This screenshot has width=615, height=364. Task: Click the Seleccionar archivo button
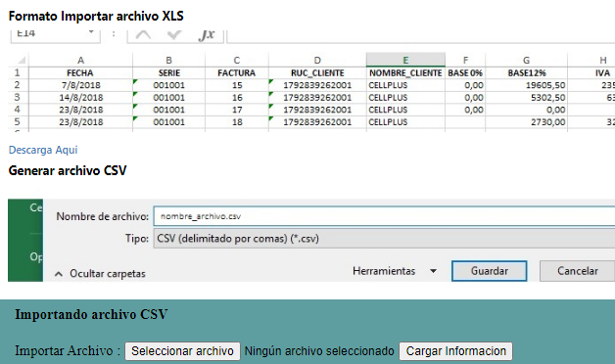(182, 350)
